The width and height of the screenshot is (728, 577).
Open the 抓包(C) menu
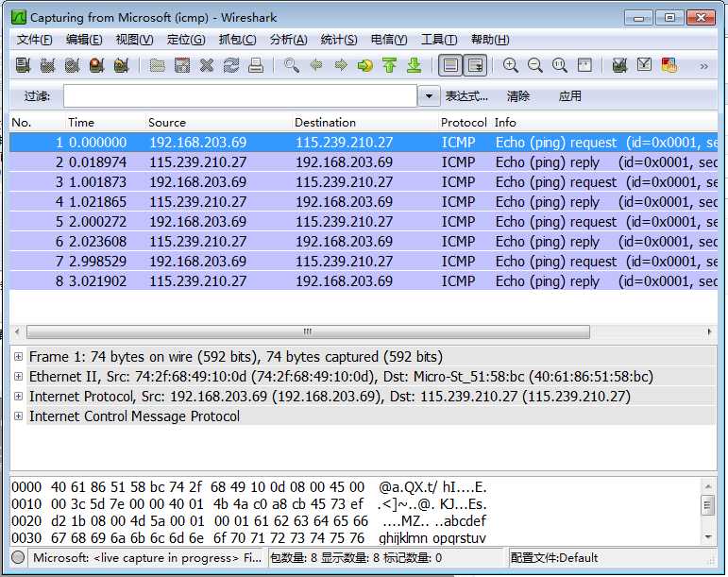237,40
